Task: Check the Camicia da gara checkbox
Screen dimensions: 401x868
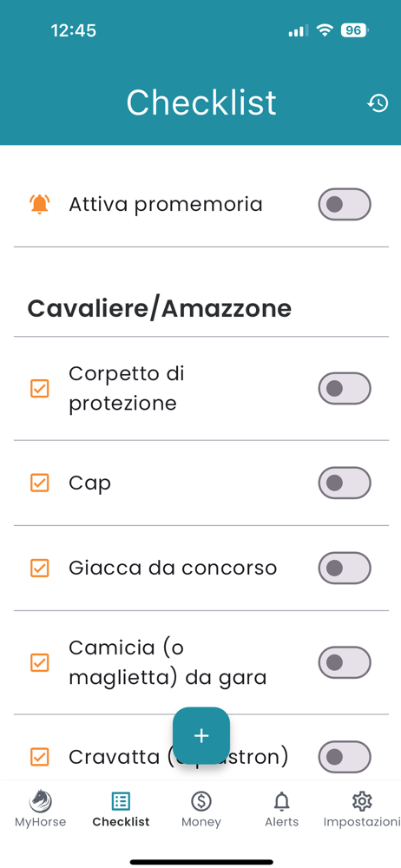Action: tap(39, 662)
